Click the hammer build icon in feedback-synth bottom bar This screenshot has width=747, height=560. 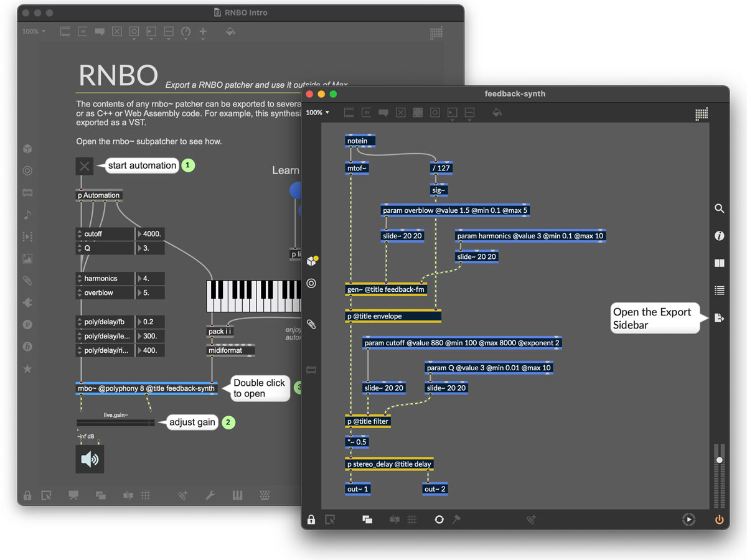pos(456,519)
